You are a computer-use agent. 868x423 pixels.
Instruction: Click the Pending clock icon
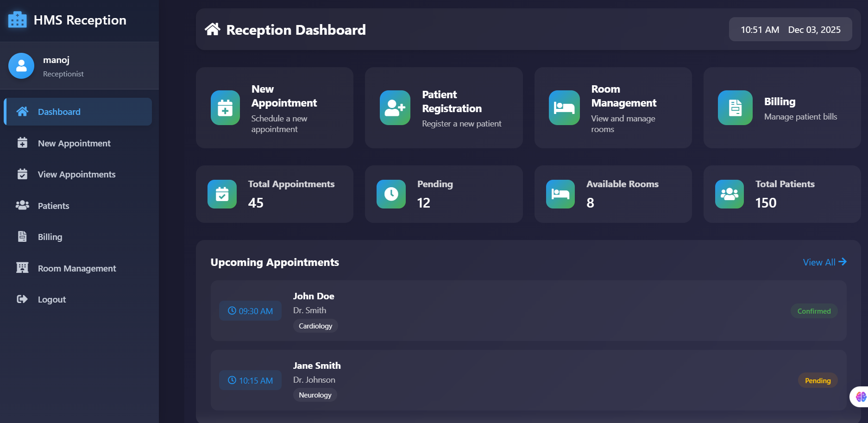tap(391, 194)
